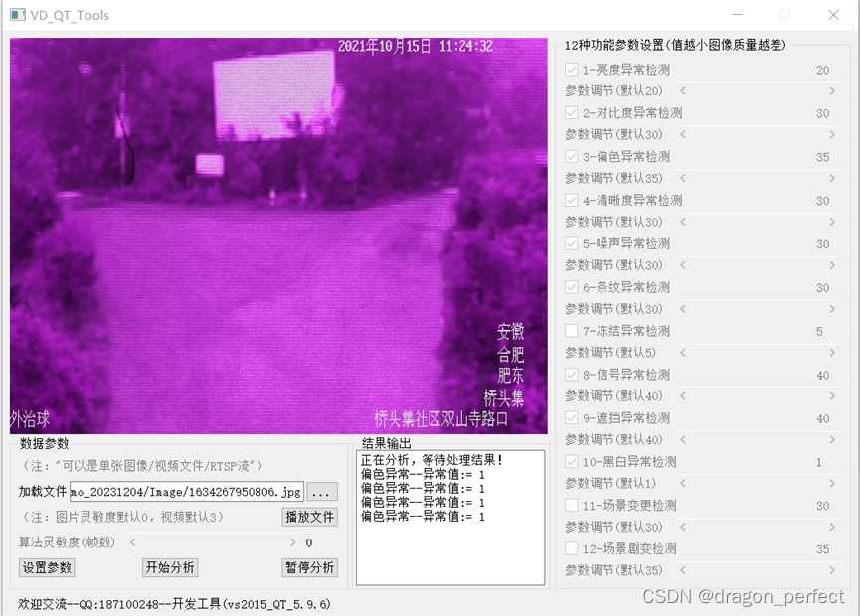This screenshot has height=616, width=860.
Task: Click left arrow of scene drastic-change 默认35 slider
Action: pos(683,570)
